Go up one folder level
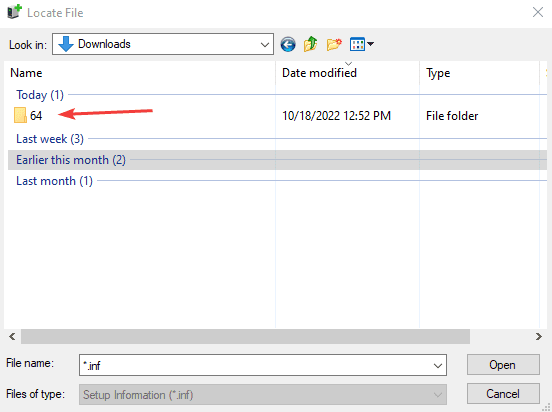This screenshot has height=412, width=552. (310, 44)
